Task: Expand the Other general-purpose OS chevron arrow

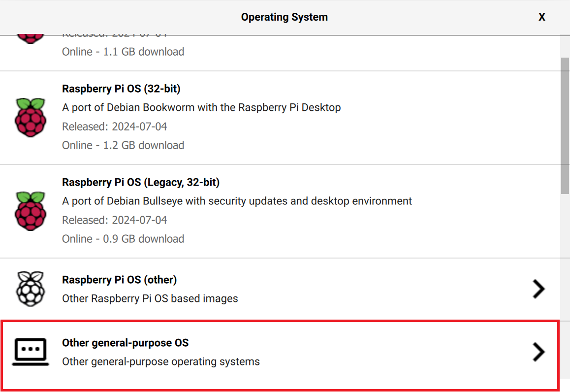Action: 538,352
